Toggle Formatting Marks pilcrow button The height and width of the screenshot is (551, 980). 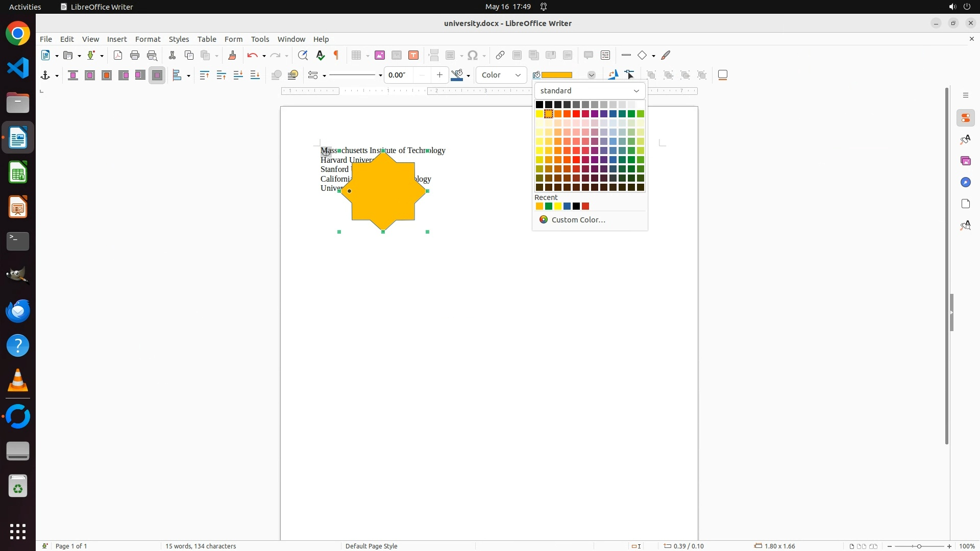tap(336, 56)
